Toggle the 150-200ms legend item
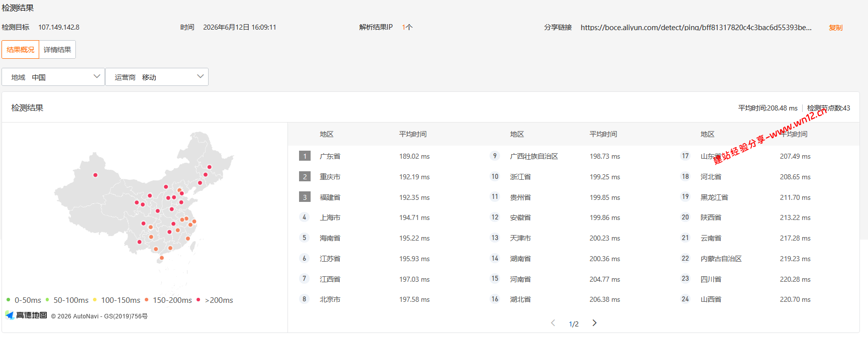Viewport: 868px width, 338px height. tap(168, 300)
